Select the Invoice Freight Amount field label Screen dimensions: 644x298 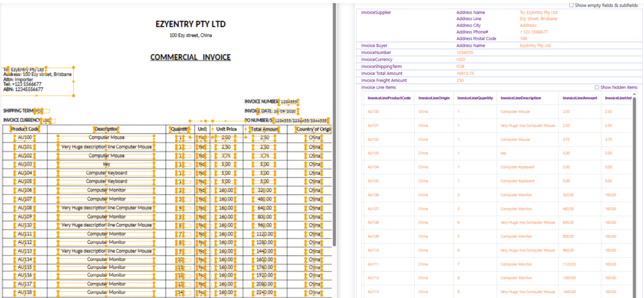point(384,80)
